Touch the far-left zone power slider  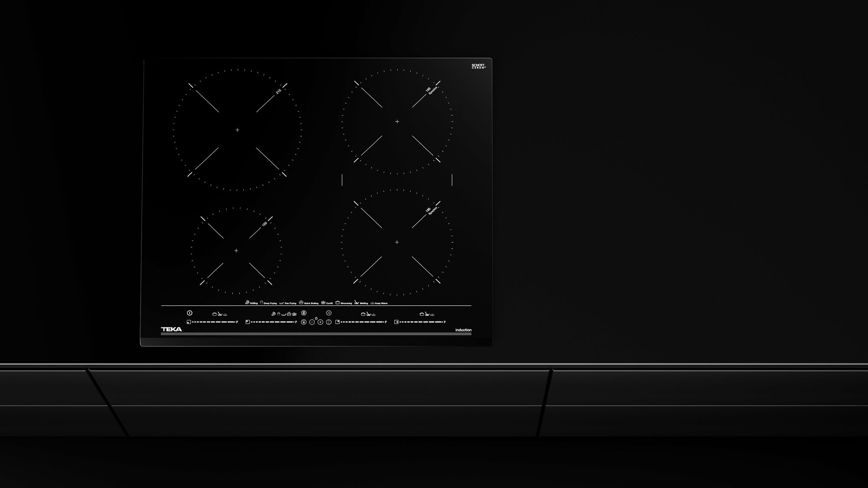pos(214,322)
